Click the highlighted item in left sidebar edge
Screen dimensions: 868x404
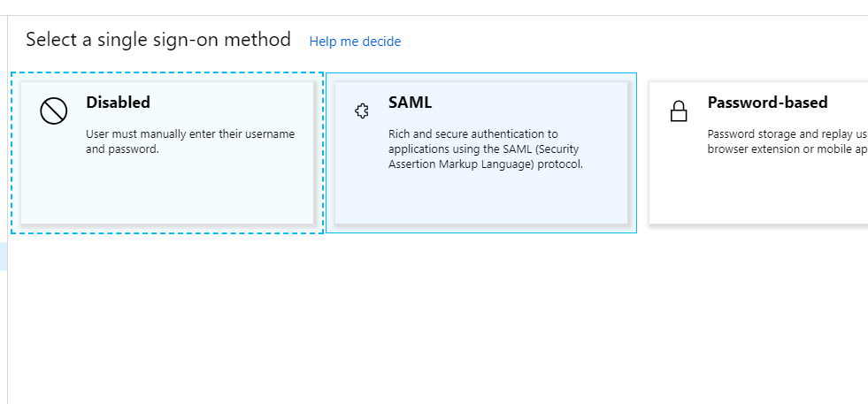pyautogui.click(x=4, y=256)
